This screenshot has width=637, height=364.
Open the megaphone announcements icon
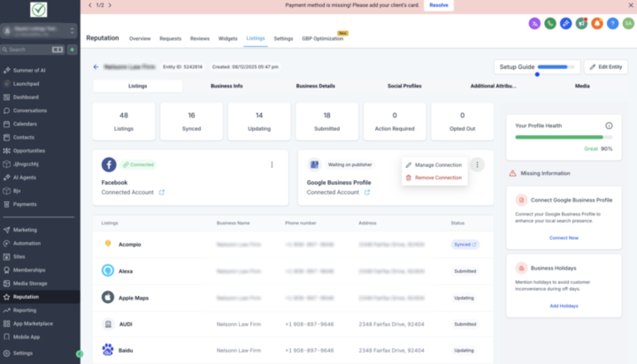(581, 24)
